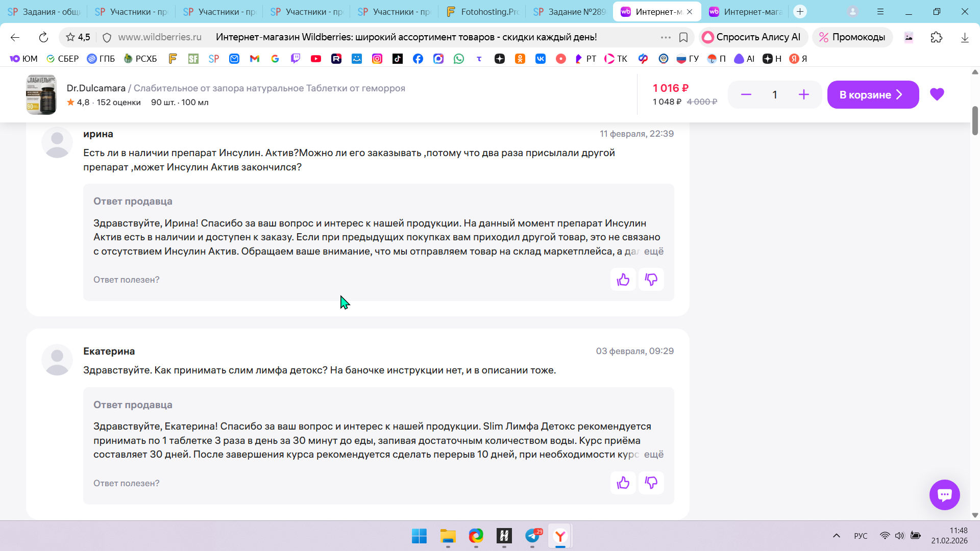The height and width of the screenshot is (551, 980).
Task: Expand ирина's seller answer with "ещё"
Action: [653, 252]
